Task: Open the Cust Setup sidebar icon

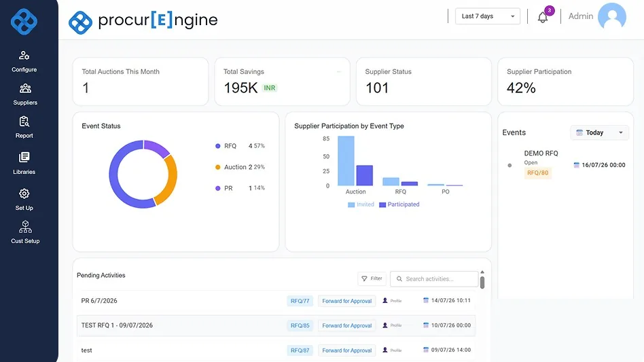Action: click(25, 227)
